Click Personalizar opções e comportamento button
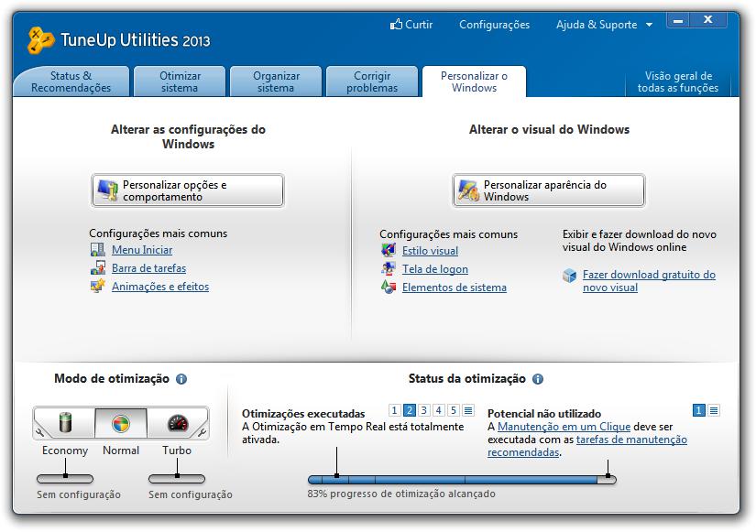Screen dimensions: 756x532 pos(188,190)
